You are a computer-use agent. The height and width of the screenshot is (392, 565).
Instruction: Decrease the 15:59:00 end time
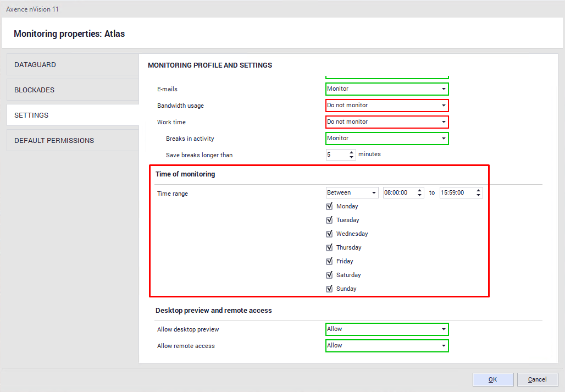479,195
